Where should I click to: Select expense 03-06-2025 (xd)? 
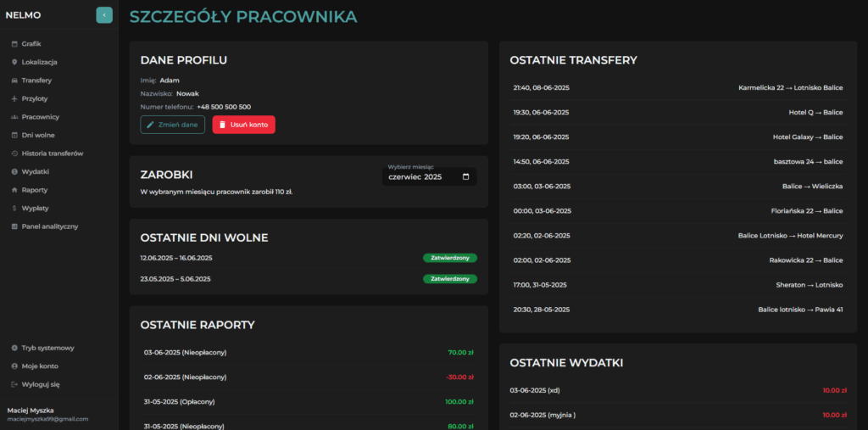[x=678, y=391]
